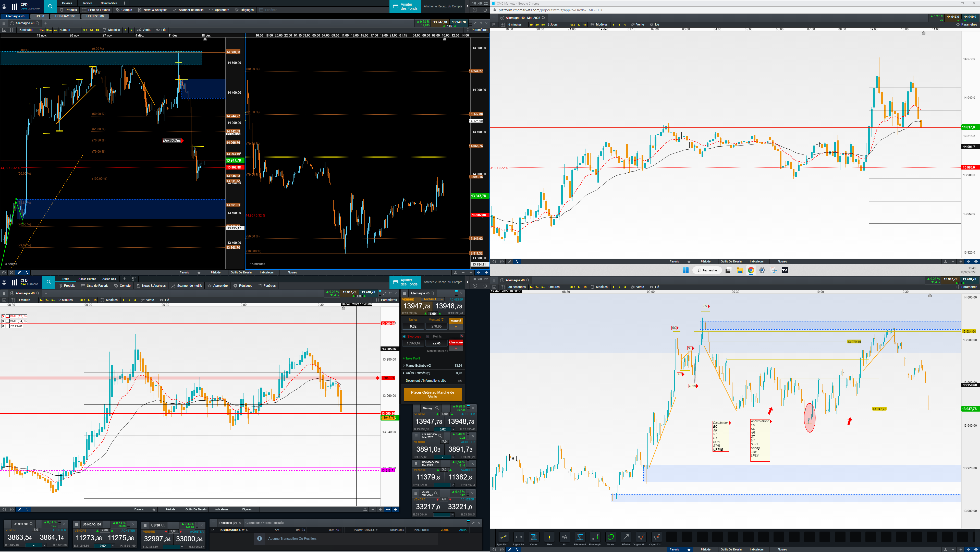Open the Classique stop loss type dropdown
Screen dimensions: 980x552
[456, 348]
